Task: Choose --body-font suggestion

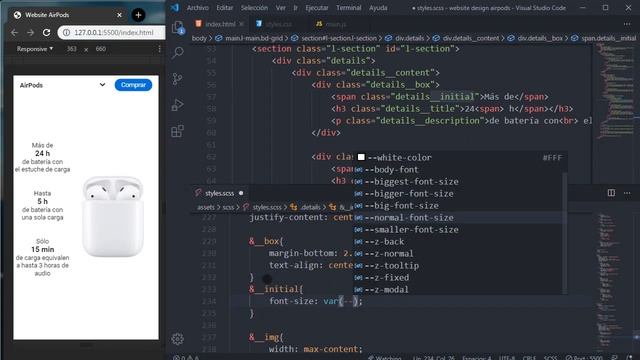Action: coord(460,169)
